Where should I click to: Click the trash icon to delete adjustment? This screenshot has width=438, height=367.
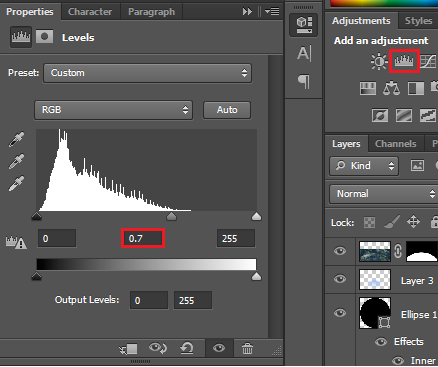click(x=247, y=349)
